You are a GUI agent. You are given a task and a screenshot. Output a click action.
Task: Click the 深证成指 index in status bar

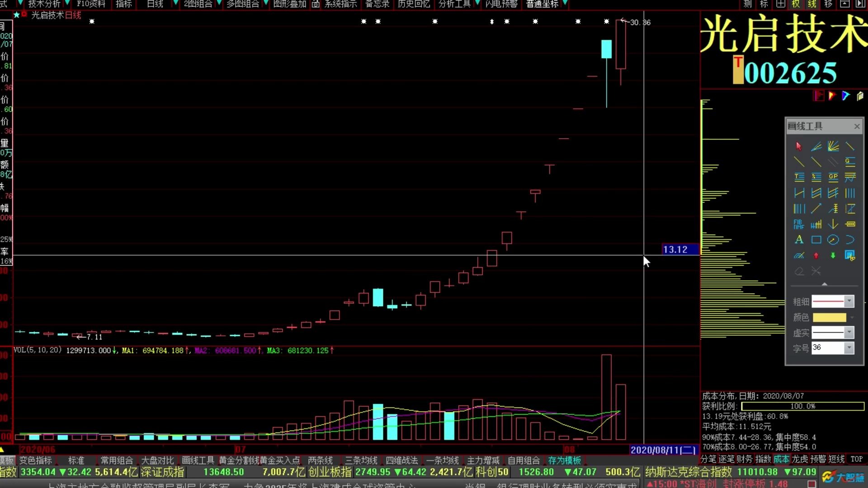pyautogui.click(x=162, y=472)
